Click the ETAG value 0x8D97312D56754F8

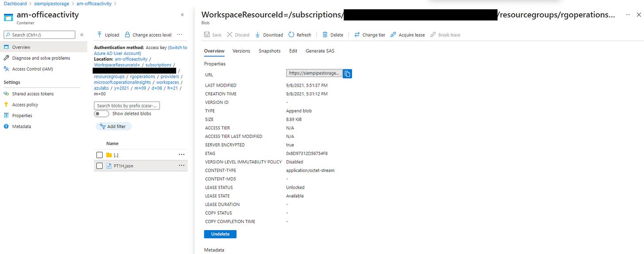[307, 154]
